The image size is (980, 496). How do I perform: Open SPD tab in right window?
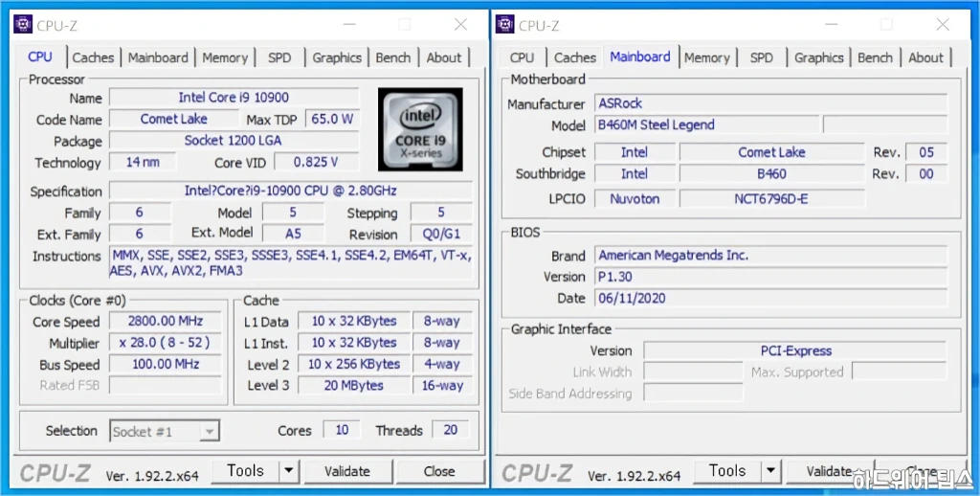coord(761,57)
